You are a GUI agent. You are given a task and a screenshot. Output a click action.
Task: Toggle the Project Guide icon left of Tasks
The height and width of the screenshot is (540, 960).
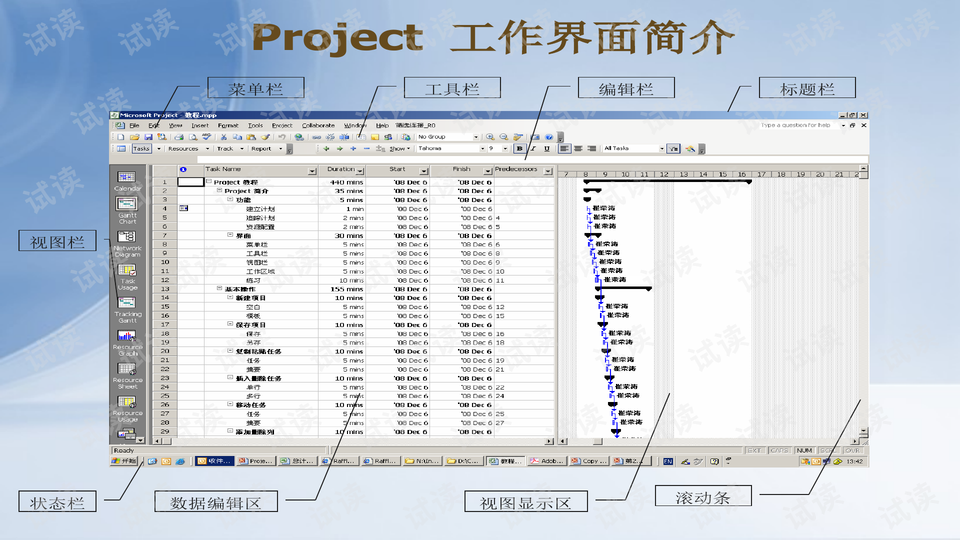[x=121, y=149]
